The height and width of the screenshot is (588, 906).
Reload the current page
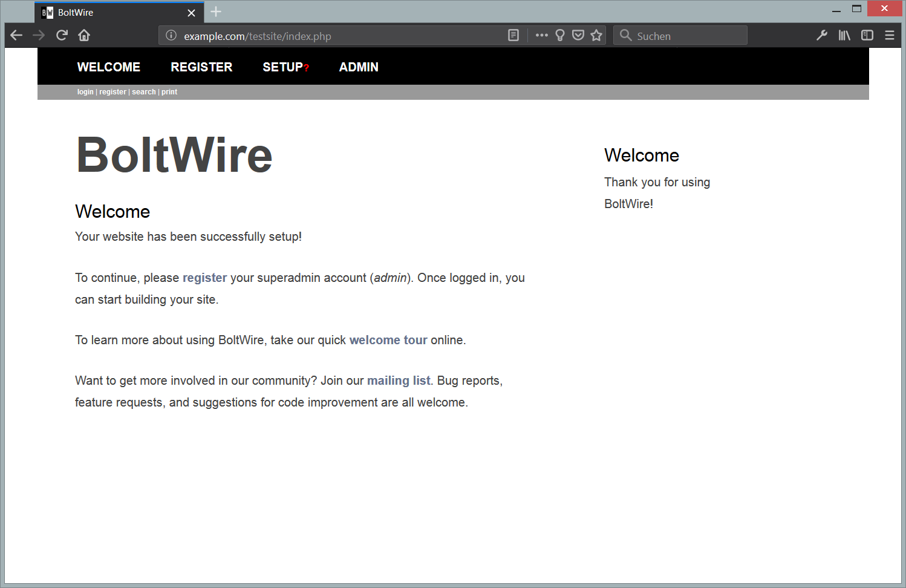[x=62, y=35]
